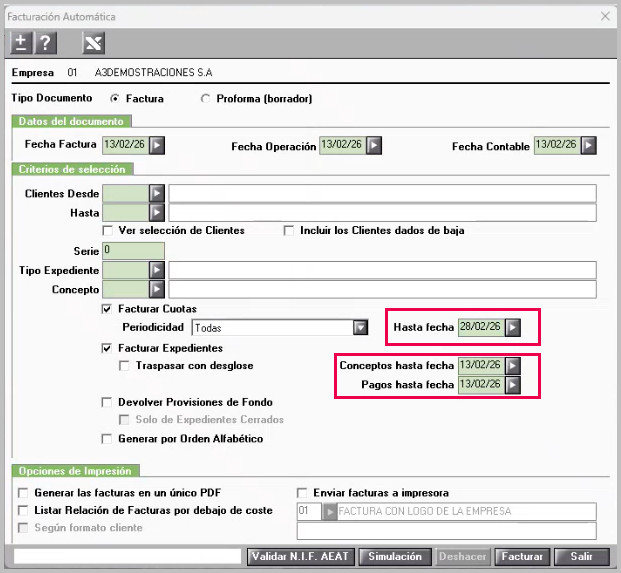
Task: Check Devolver Provisiones de Fondo
Action: click(107, 402)
